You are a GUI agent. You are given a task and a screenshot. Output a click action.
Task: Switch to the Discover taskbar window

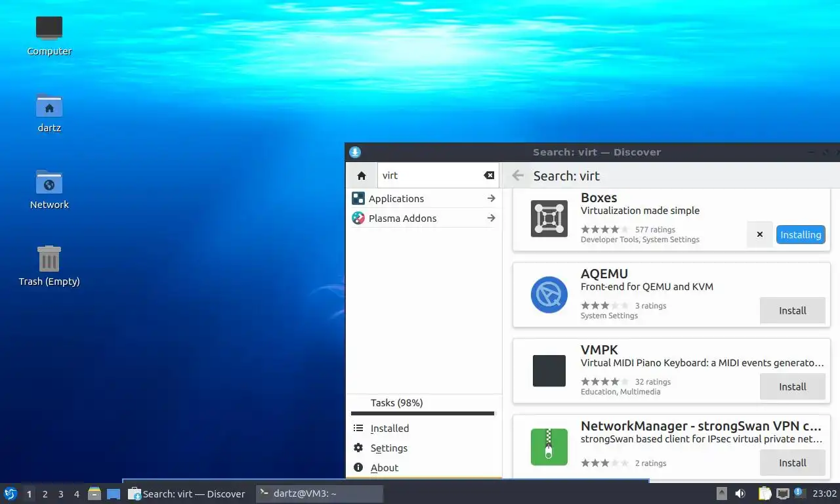pyautogui.click(x=187, y=493)
